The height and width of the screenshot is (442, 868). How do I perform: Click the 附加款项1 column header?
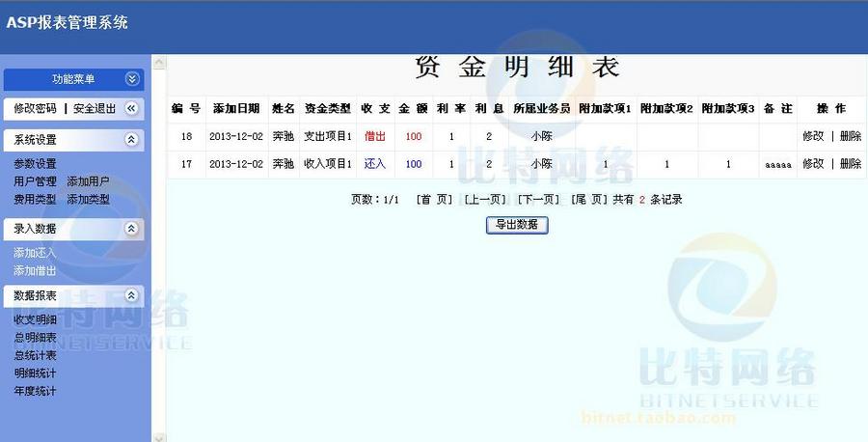(x=605, y=108)
